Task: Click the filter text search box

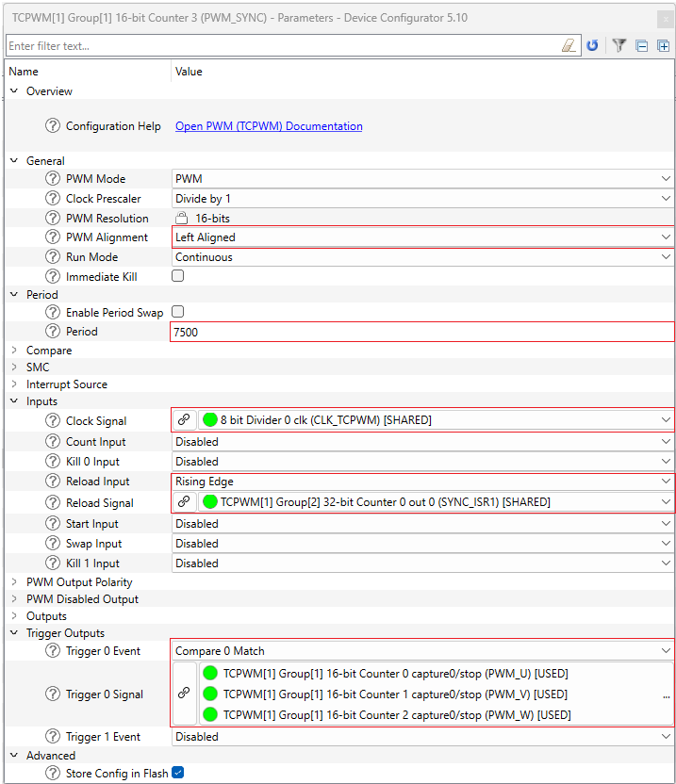Action: point(283,45)
